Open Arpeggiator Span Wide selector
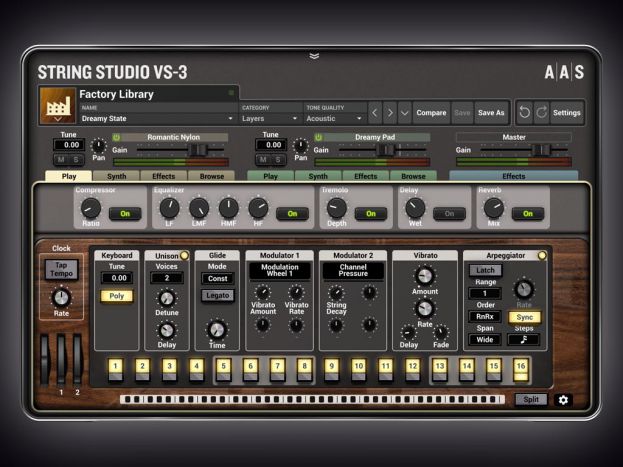 point(485,340)
